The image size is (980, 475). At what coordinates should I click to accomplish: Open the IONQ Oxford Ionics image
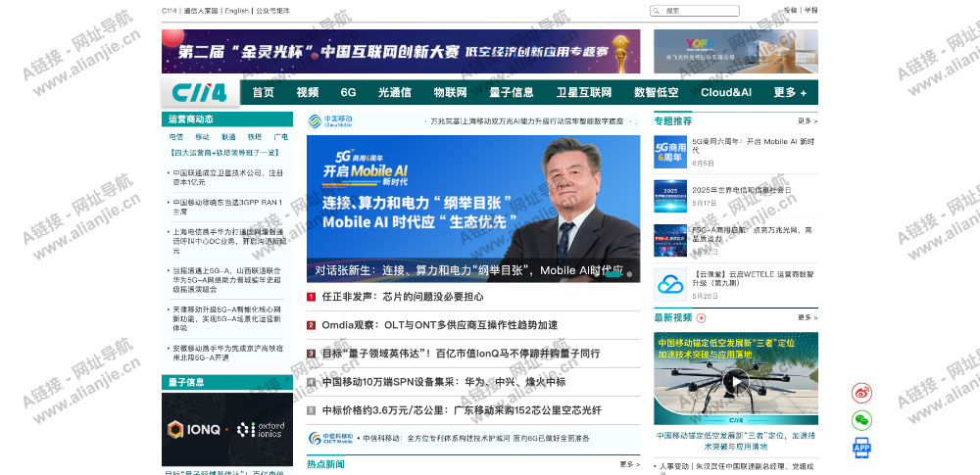(x=227, y=429)
